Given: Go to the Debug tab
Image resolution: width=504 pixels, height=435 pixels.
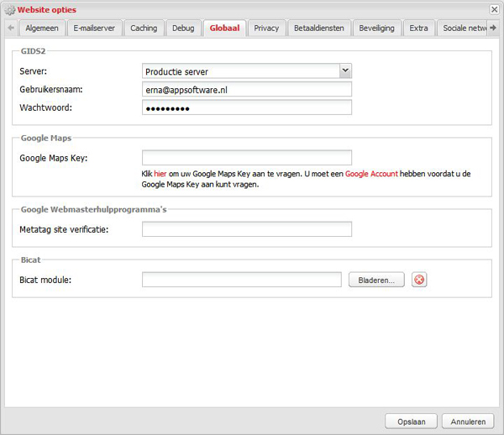Looking at the screenshot, I should (183, 29).
